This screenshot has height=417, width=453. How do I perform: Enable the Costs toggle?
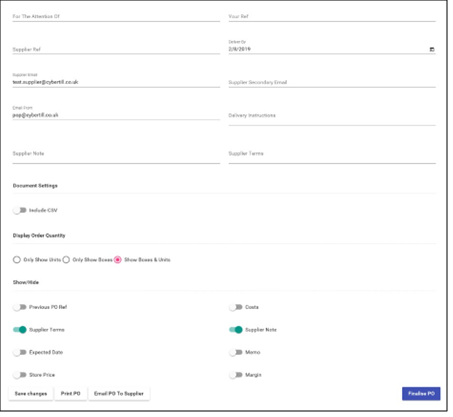tap(236, 307)
